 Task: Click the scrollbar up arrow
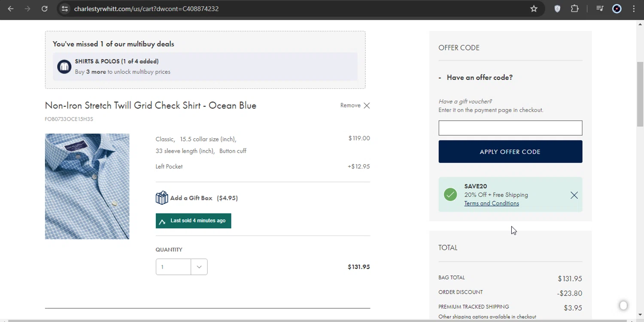pos(640,24)
